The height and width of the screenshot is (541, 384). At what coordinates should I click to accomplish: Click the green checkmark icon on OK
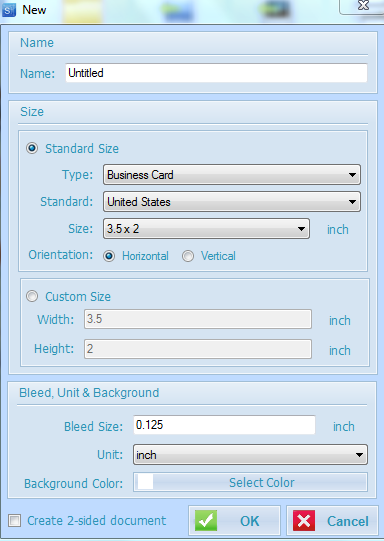[206, 520]
